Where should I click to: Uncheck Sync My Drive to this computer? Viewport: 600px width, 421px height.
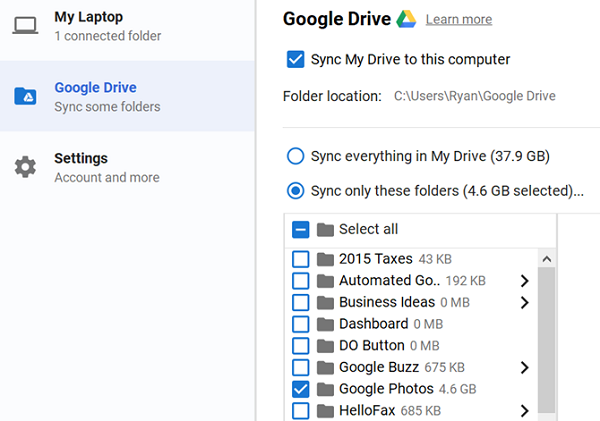(295, 59)
